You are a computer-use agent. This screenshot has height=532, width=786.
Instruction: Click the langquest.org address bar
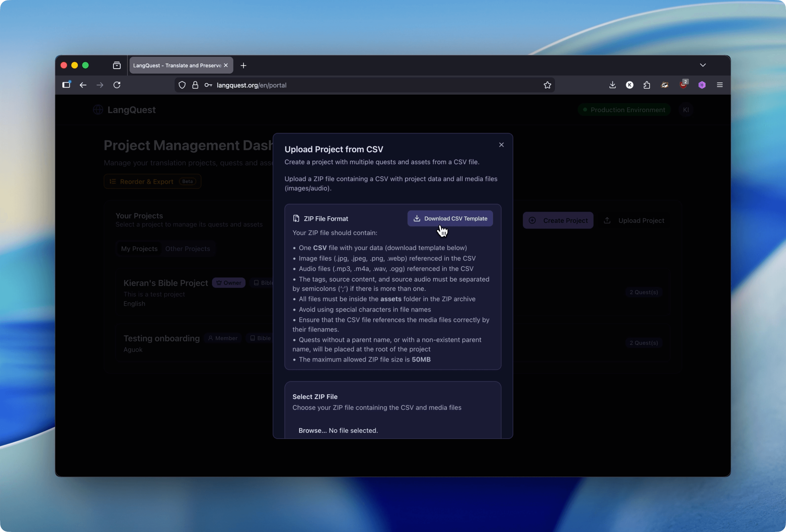pyautogui.click(x=365, y=85)
